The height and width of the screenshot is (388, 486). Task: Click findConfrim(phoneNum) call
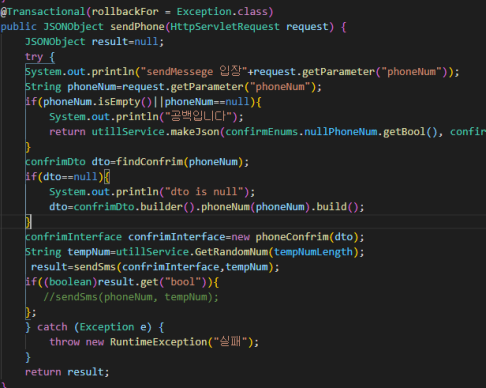tap(180, 162)
